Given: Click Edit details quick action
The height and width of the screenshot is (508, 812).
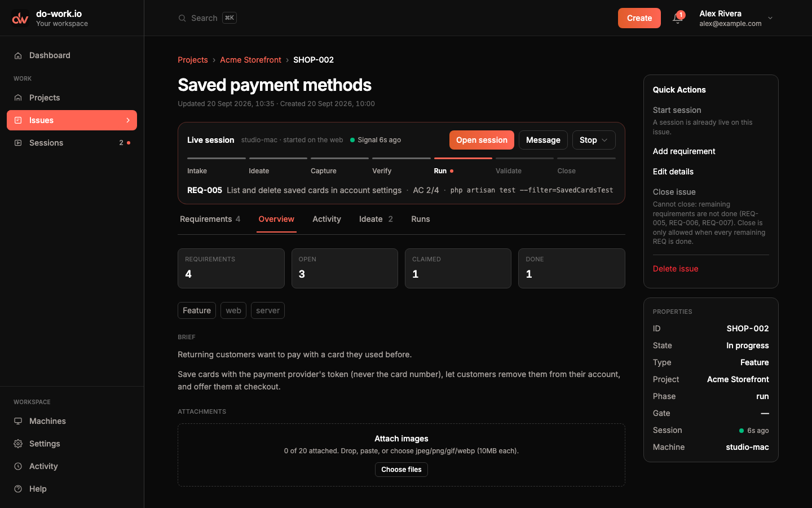Looking at the screenshot, I should (673, 172).
